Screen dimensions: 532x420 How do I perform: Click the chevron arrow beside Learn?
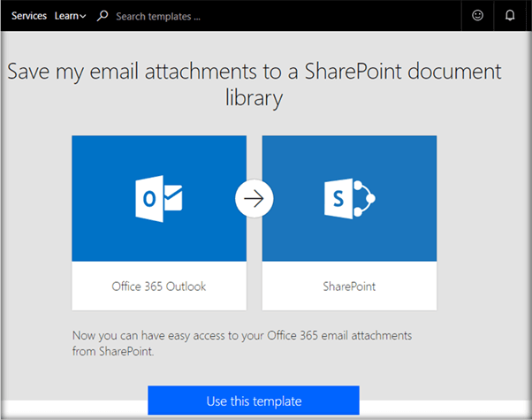pyautogui.click(x=83, y=17)
